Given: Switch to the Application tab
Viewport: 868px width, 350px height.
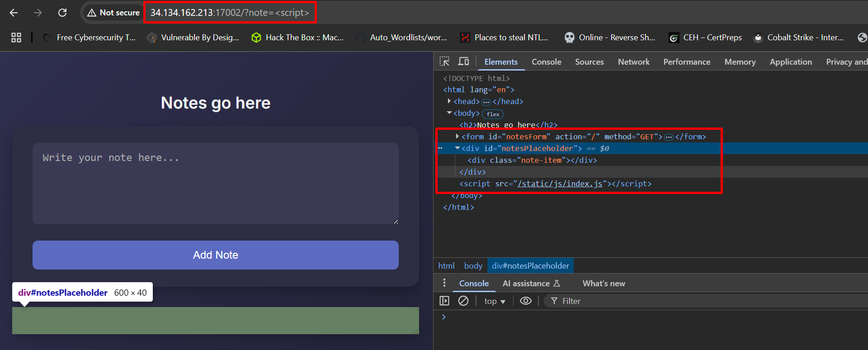Looking at the screenshot, I should 791,62.
